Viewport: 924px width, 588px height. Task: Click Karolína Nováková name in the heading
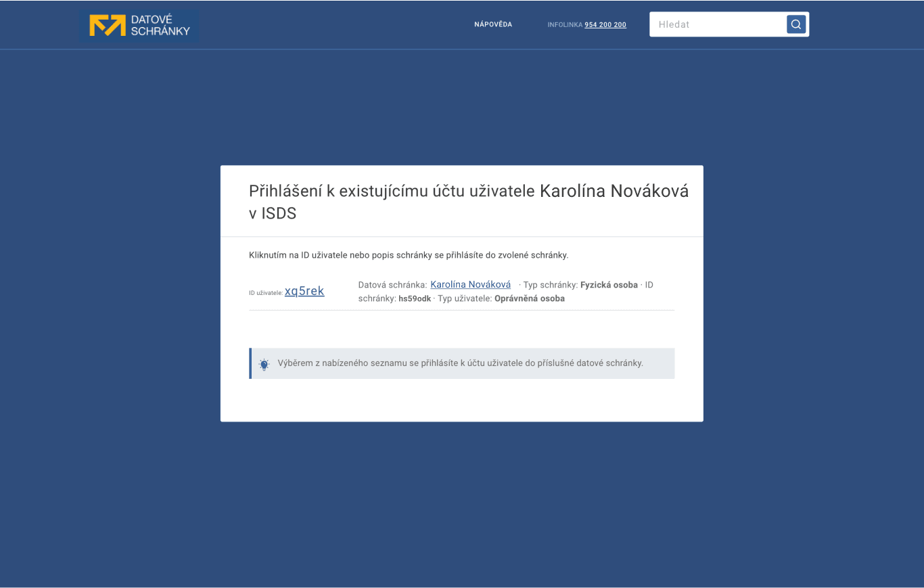pos(614,191)
